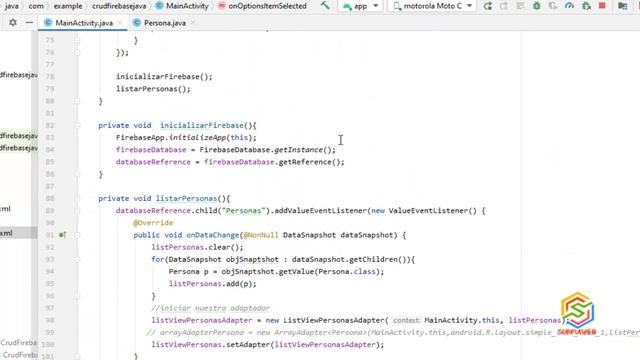Collapse the onDataChange fold at line 91
The image size is (640, 360).
click(77, 235)
